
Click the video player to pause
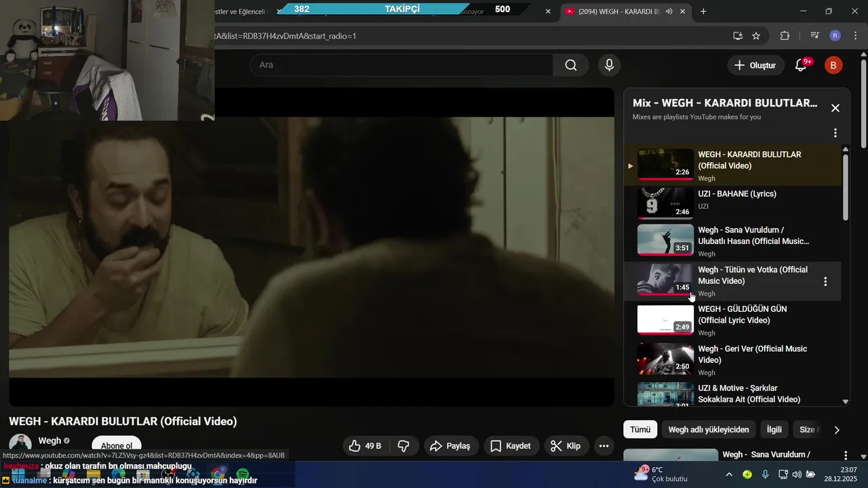[x=312, y=247]
